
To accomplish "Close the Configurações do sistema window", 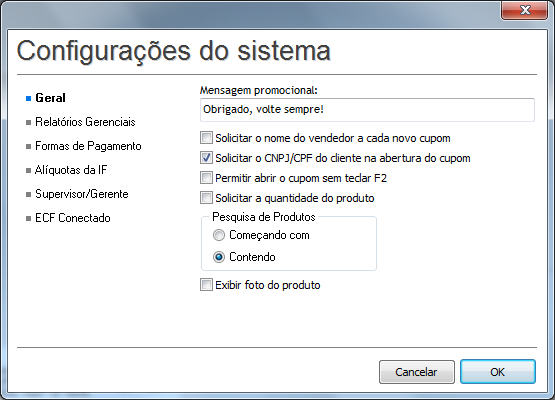I will click(525, 10).
